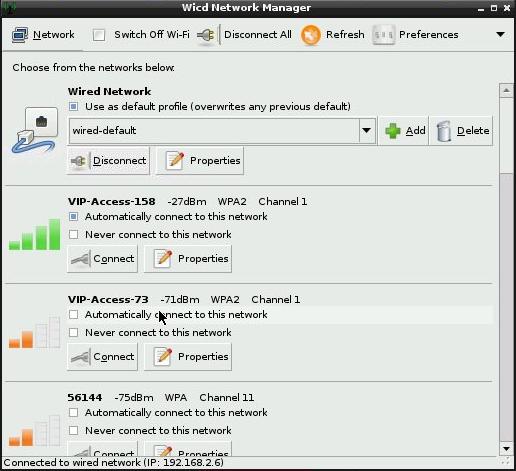
Task: Open Preferences from the toolbar icon
Action: [x=384, y=35]
